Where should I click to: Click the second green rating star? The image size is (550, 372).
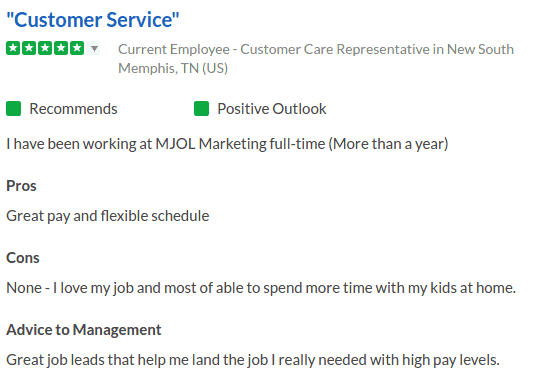coord(29,48)
